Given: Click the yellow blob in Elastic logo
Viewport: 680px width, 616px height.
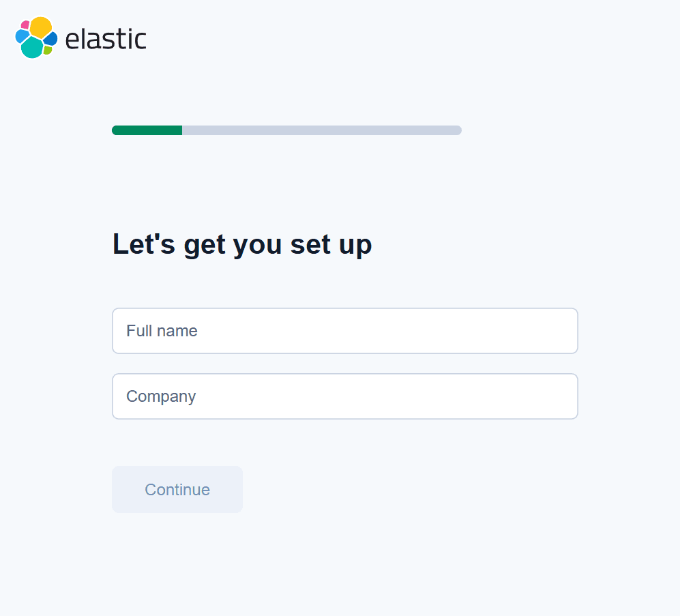Looking at the screenshot, I should click(41, 27).
